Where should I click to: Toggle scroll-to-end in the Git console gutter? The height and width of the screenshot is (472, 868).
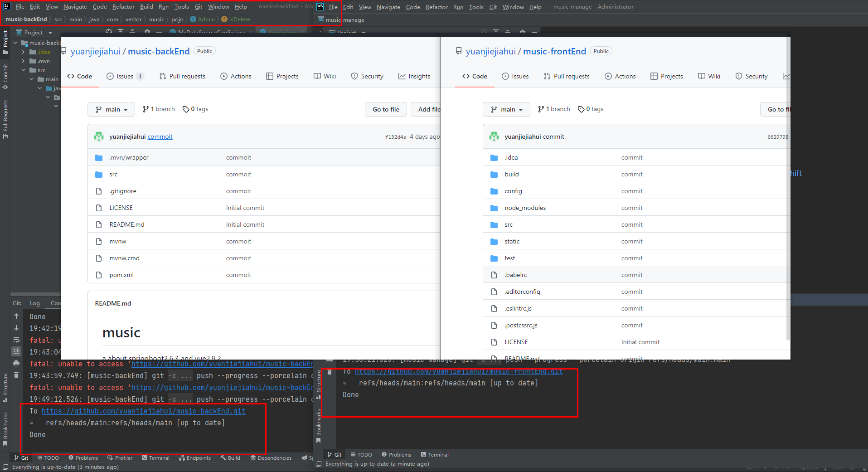point(16,351)
